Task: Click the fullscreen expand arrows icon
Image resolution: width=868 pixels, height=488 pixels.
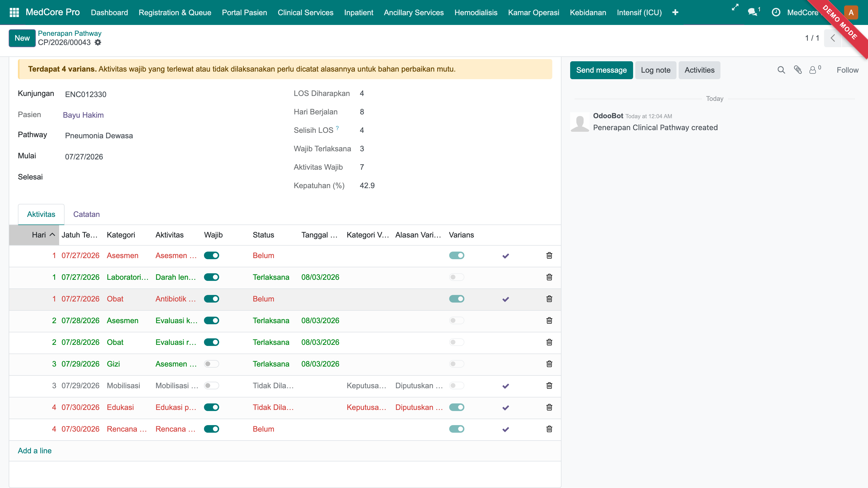Action: pos(735,7)
